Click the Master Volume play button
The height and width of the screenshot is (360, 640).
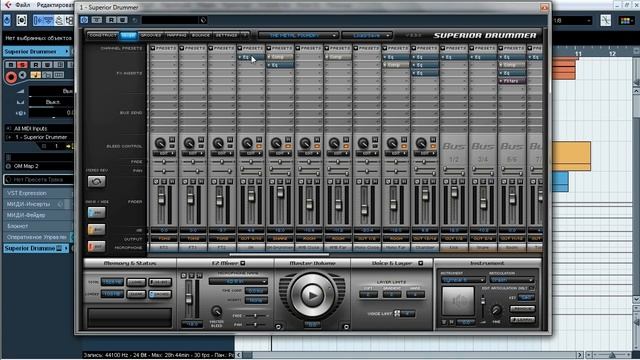(312, 295)
